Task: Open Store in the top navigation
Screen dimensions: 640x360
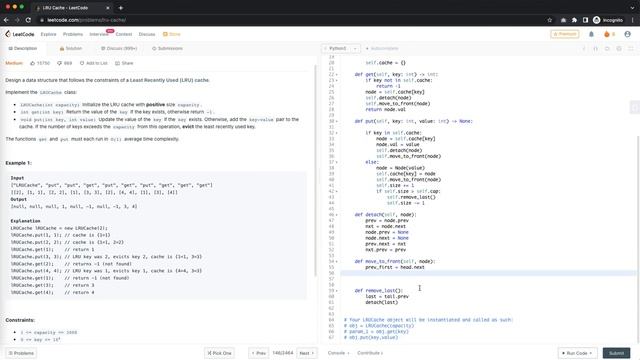Action: click(x=171, y=34)
